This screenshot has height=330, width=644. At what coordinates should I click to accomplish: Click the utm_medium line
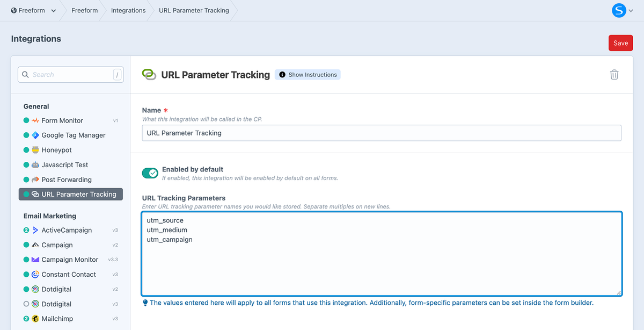pos(167,230)
